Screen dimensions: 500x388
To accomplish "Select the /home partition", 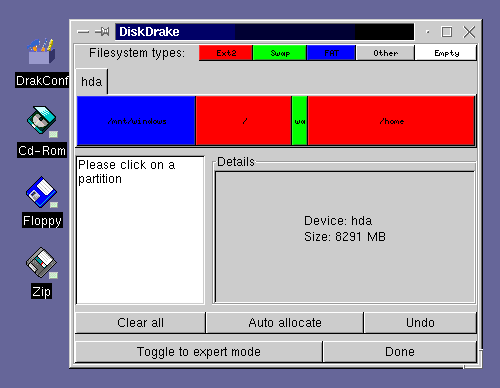I will (391, 121).
